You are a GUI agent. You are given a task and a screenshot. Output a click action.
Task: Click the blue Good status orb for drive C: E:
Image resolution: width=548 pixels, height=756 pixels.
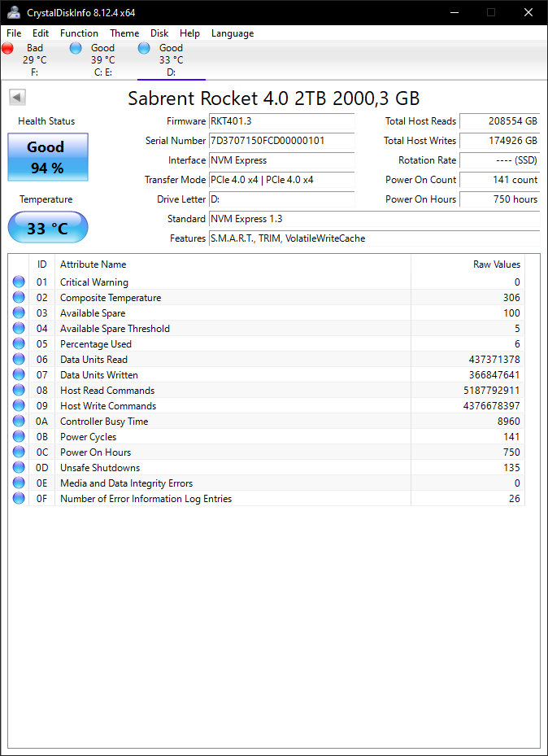(76, 48)
